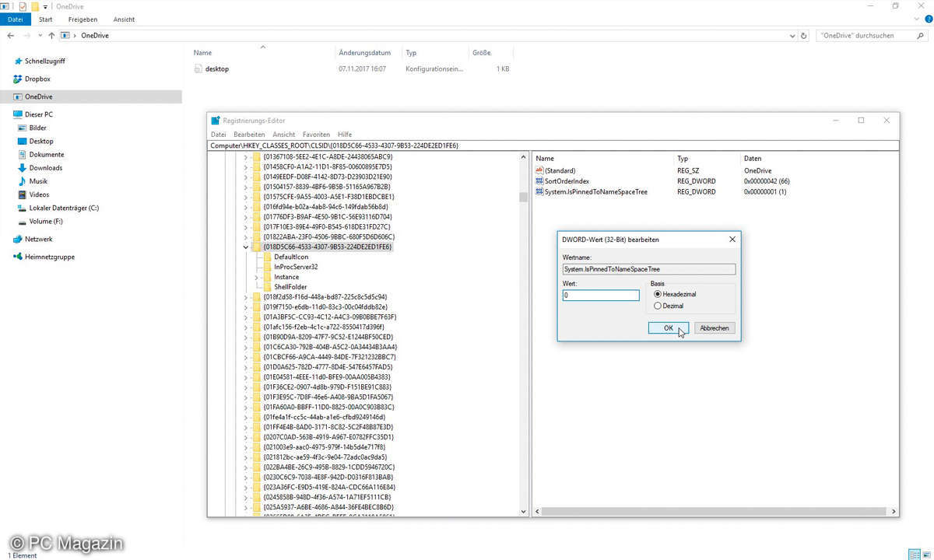The image size is (934, 560).
Task: Click the registry address path bar
Action: [x=553, y=145]
